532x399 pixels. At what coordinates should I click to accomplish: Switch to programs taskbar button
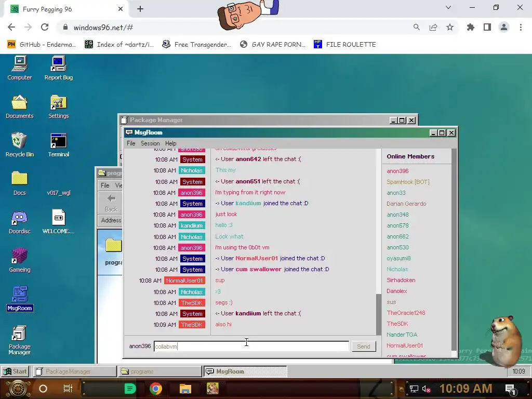(160, 371)
